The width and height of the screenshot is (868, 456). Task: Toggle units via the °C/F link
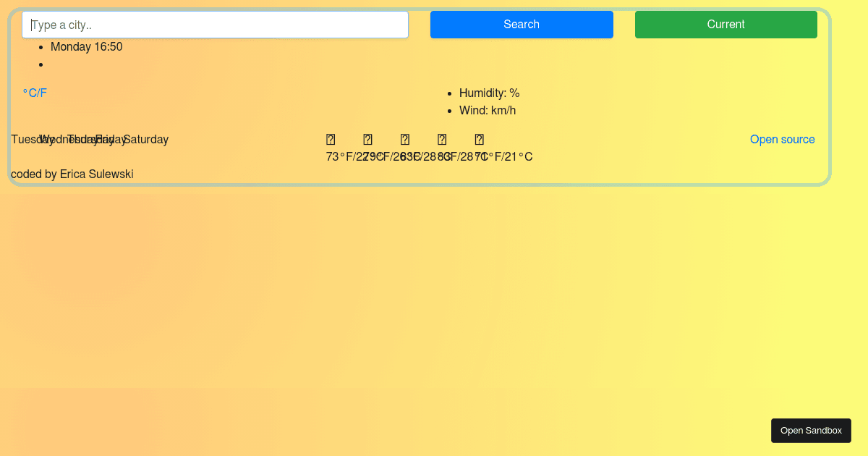(x=35, y=93)
